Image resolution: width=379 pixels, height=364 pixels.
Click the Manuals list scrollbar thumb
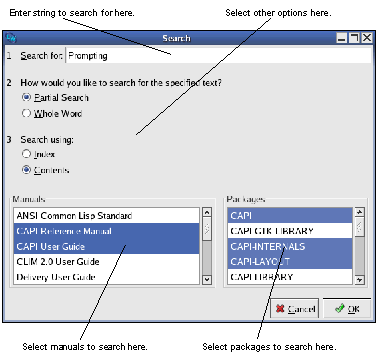coord(207,229)
